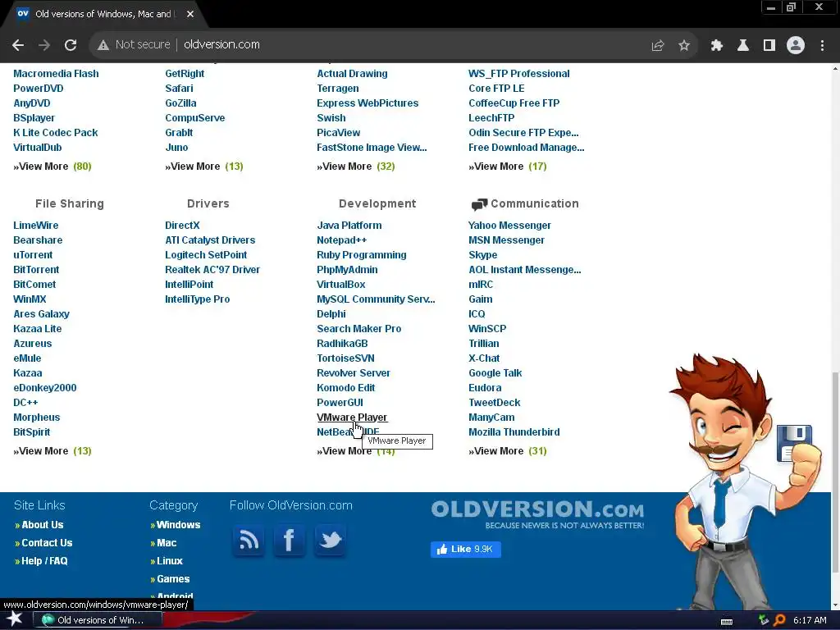Open the ATI Catalyst Drivers link
840x630 pixels.
pos(210,240)
